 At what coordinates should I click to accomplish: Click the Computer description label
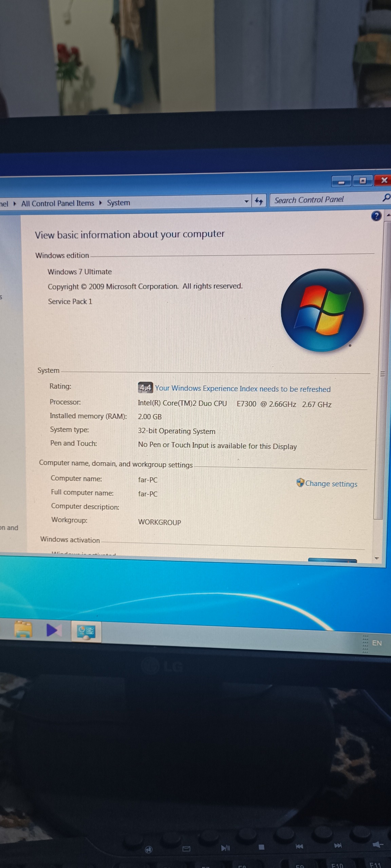click(85, 507)
